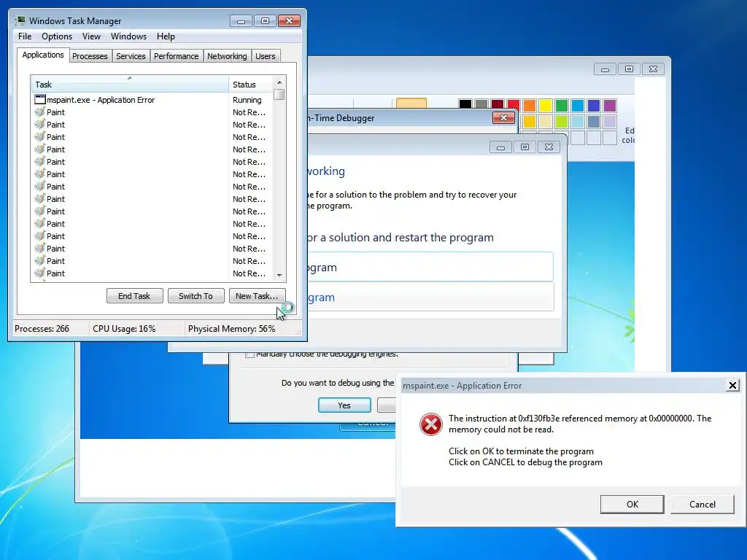Viewport: 747px width, 560px height.
Task: Switch to the Users tab
Action: coord(266,56)
